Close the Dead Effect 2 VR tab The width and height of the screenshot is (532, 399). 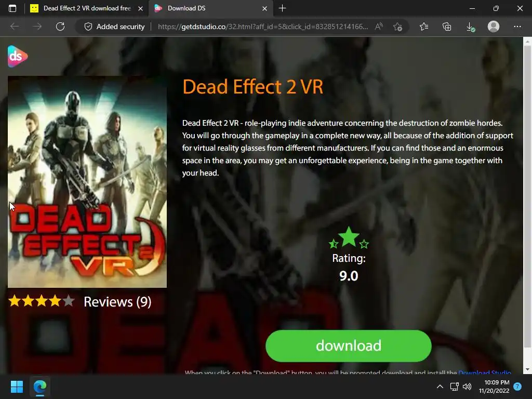[x=140, y=8]
